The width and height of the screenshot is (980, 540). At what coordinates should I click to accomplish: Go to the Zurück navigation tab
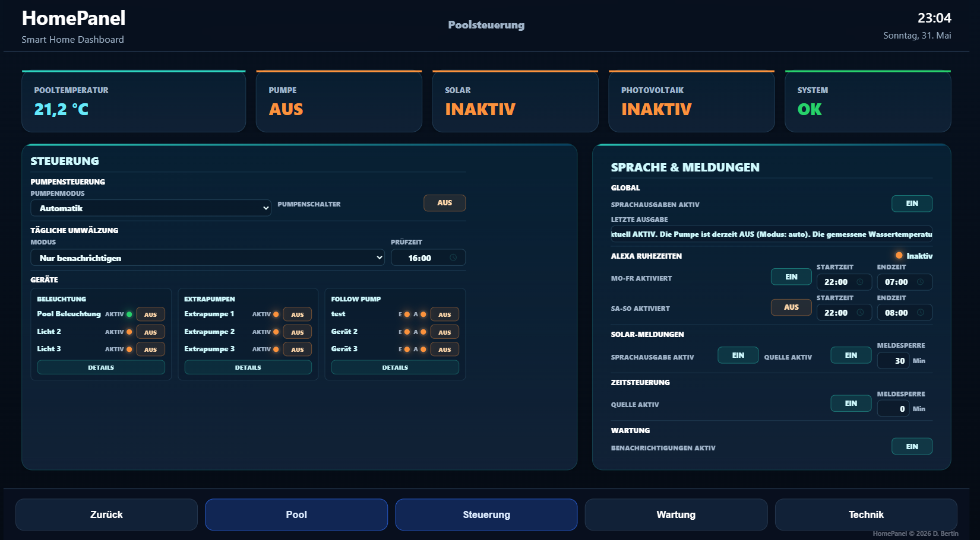106,514
